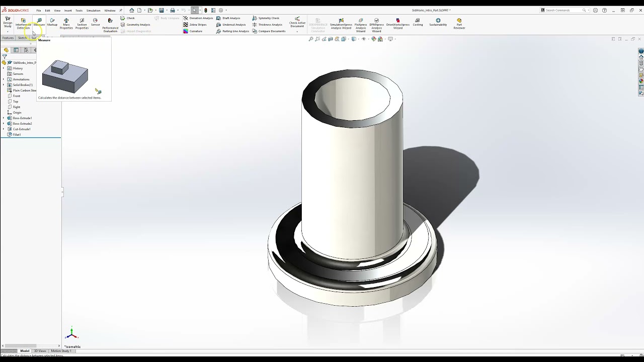This screenshot has height=362, width=644.
Task: Open the Simulation menu
Action: point(93,10)
